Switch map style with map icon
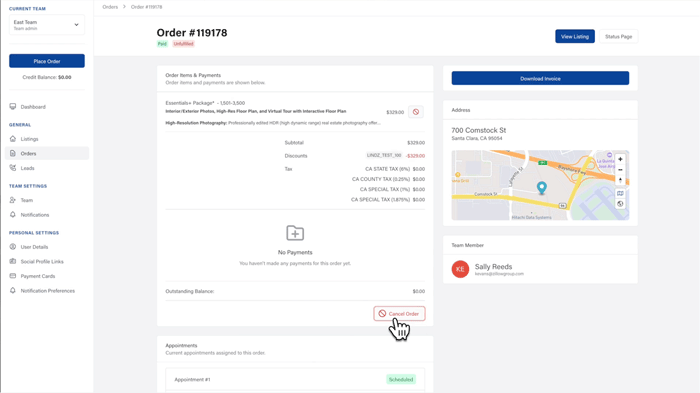 pos(620,193)
